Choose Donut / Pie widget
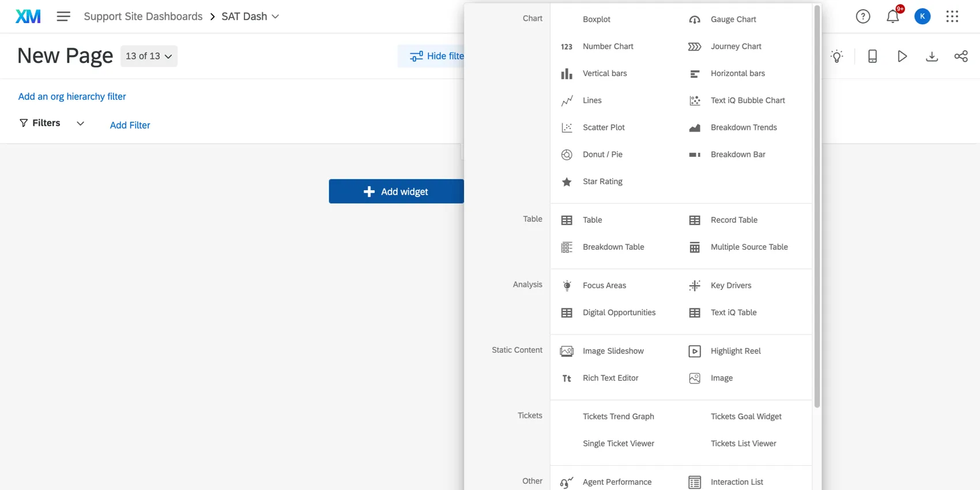This screenshot has width=980, height=490. point(602,154)
